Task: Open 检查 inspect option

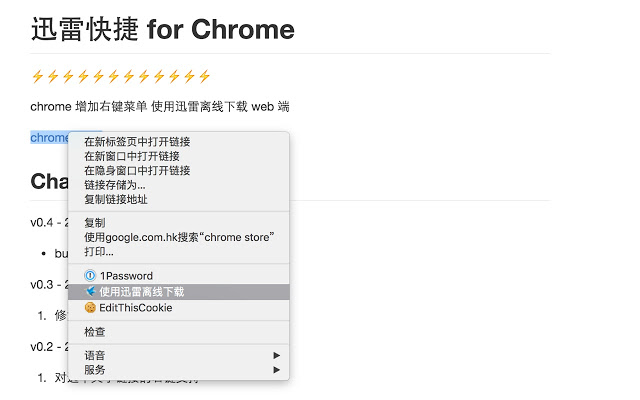Action: coord(179,332)
